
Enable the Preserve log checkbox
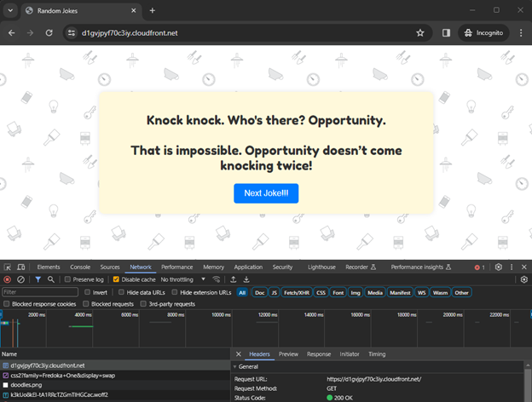click(x=67, y=279)
